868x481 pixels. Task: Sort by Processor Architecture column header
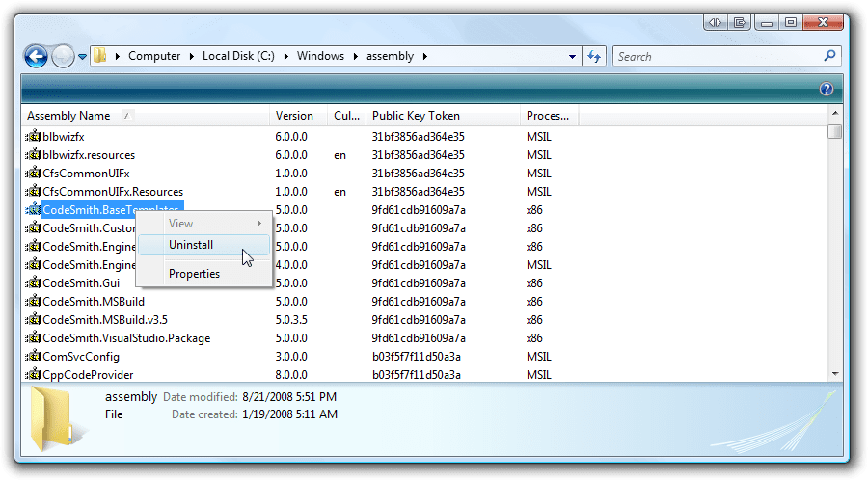[549, 116]
